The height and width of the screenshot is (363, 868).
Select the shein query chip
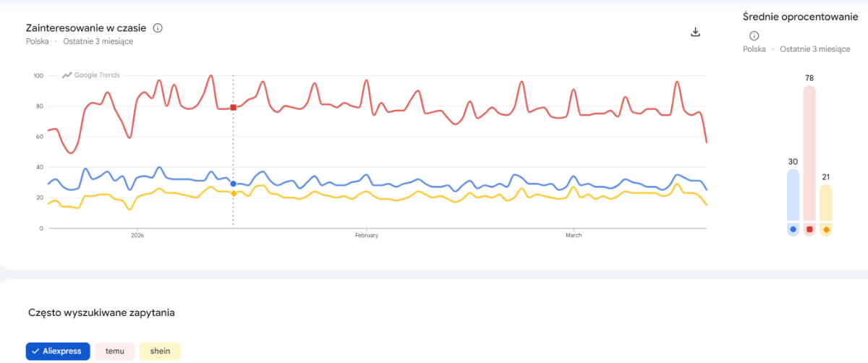[x=160, y=351]
